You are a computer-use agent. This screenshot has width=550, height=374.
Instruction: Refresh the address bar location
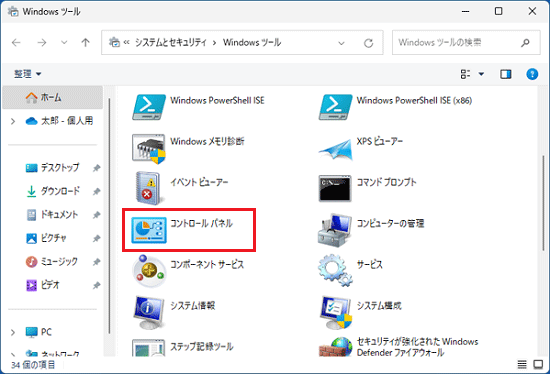point(368,43)
